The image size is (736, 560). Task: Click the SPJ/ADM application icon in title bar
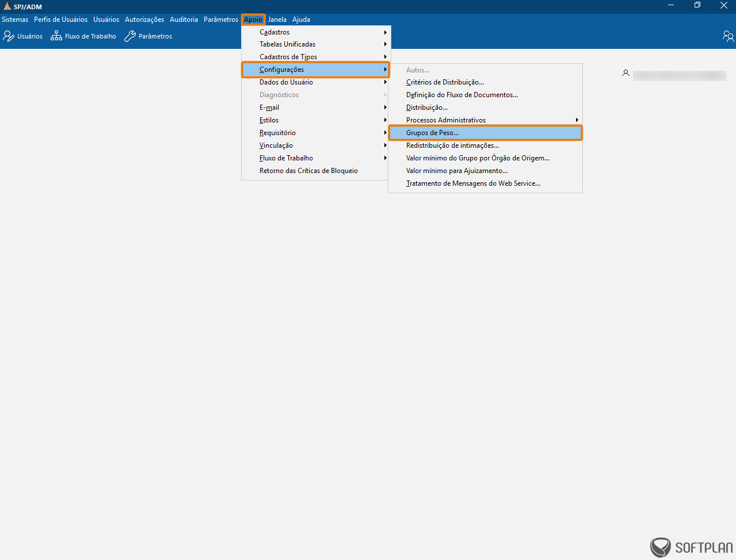pyautogui.click(x=7, y=6)
